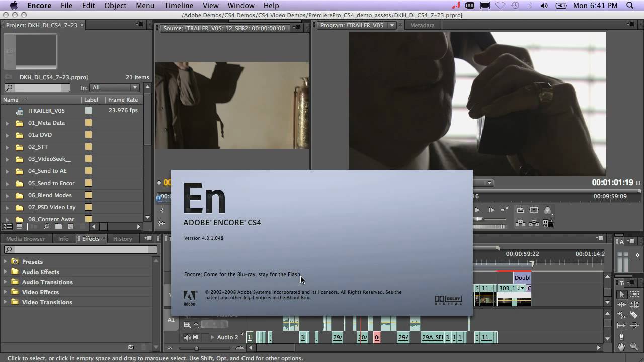Expand the Presets effects folder
Image resolution: width=644 pixels, height=362 pixels.
[6, 261]
